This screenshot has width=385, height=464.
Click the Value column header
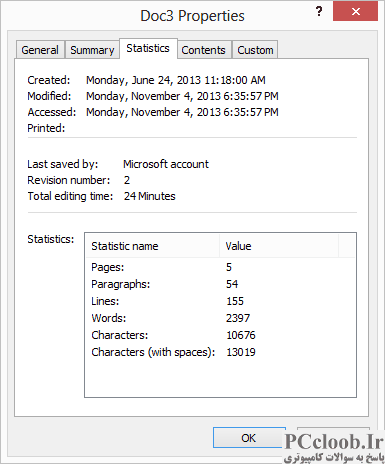pyautogui.click(x=279, y=246)
